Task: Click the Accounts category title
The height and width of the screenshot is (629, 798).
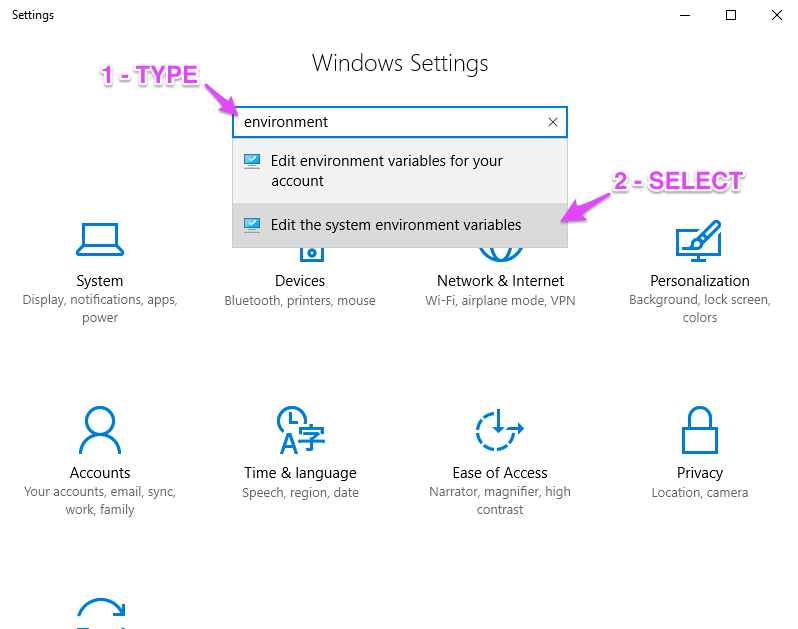Action: [x=100, y=473]
